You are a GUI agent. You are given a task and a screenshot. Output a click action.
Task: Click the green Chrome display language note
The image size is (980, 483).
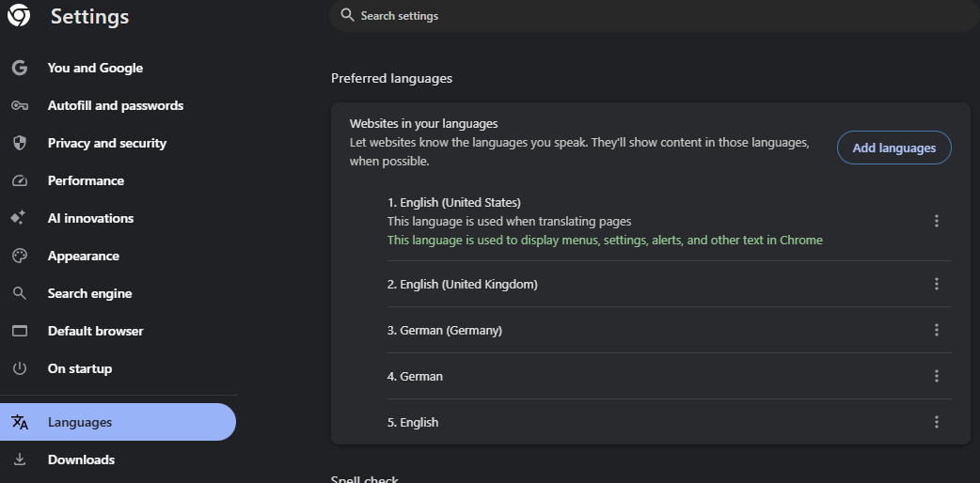coord(605,240)
